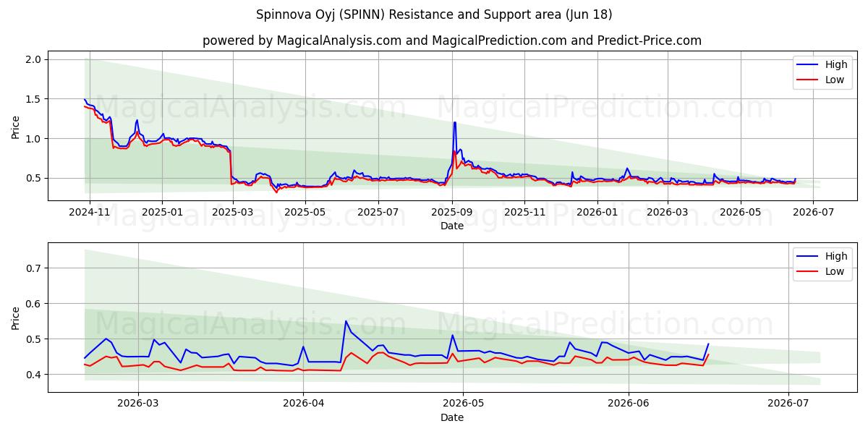Click the 'Date' x-axis label of bottom chart
The width and height of the screenshot is (868, 434).
click(452, 417)
